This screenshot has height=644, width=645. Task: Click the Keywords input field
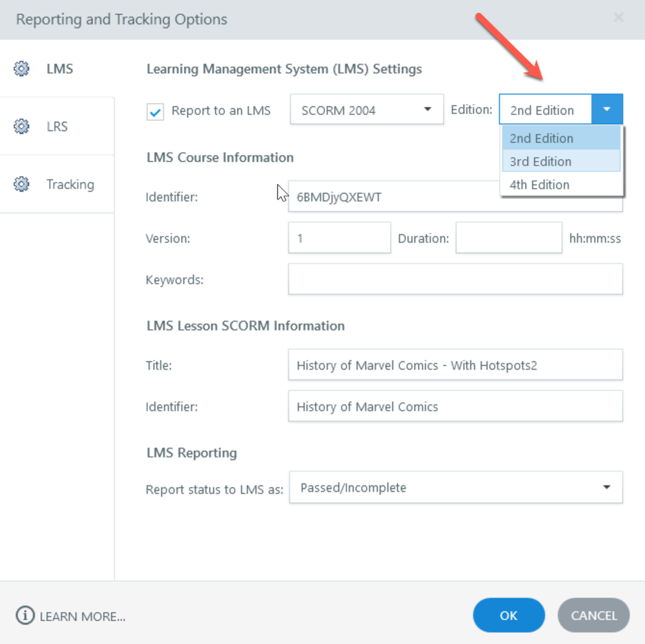click(x=455, y=279)
